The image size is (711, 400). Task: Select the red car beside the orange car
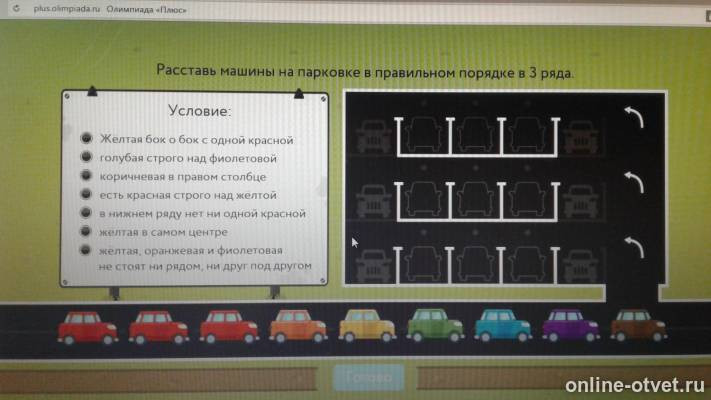(x=229, y=327)
